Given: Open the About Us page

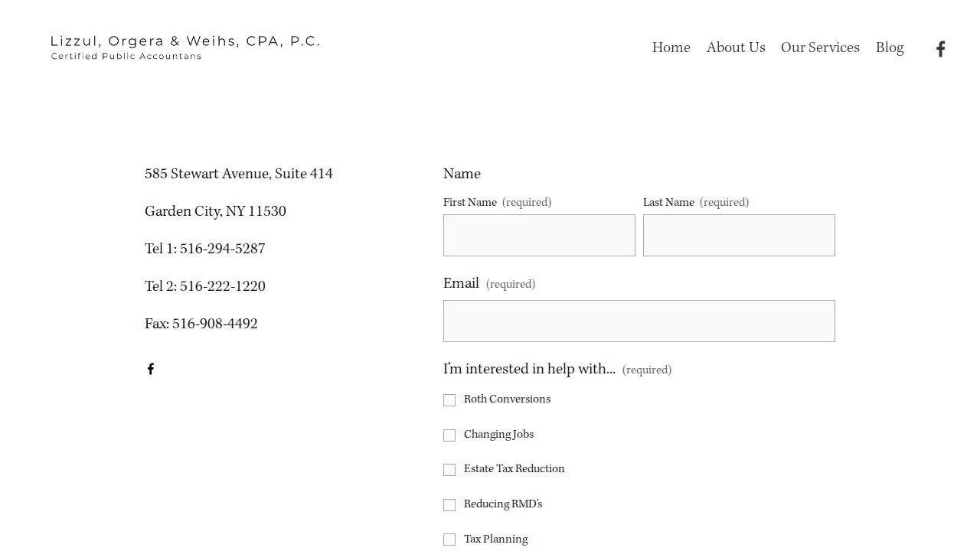Looking at the screenshot, I should click(736, 47).
